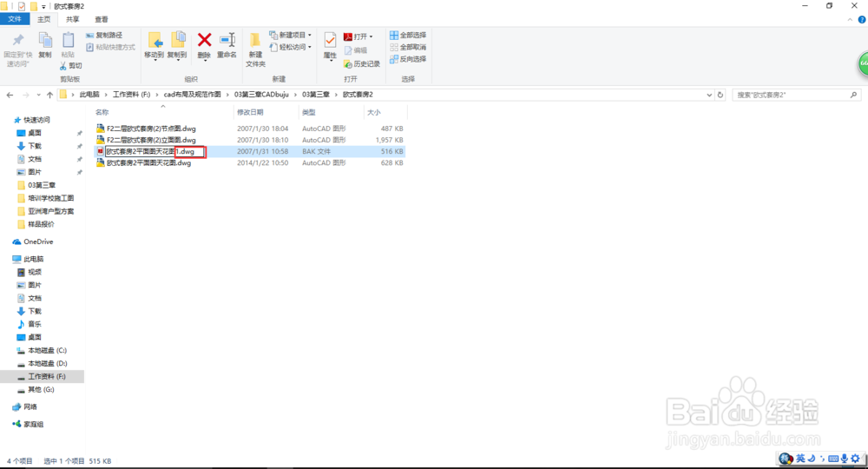Click Invert selection command
The image size is (868, 469).
click(408, 59)
